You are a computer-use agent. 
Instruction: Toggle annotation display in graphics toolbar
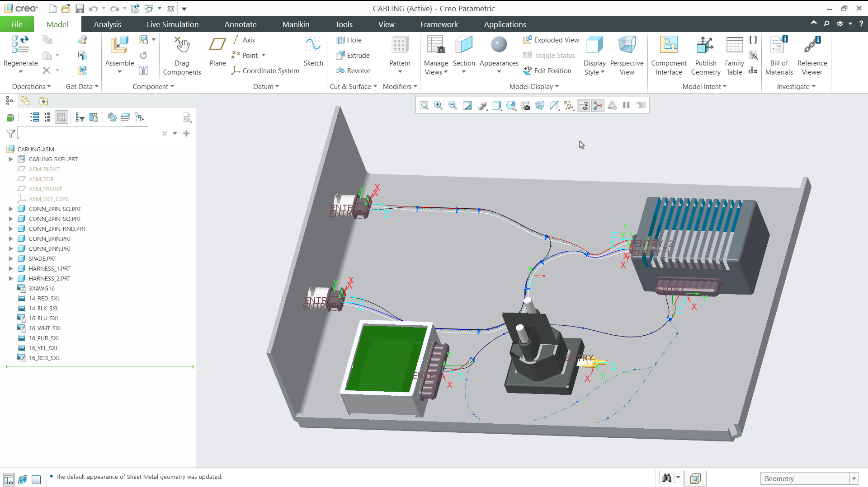tap(583, 105)
